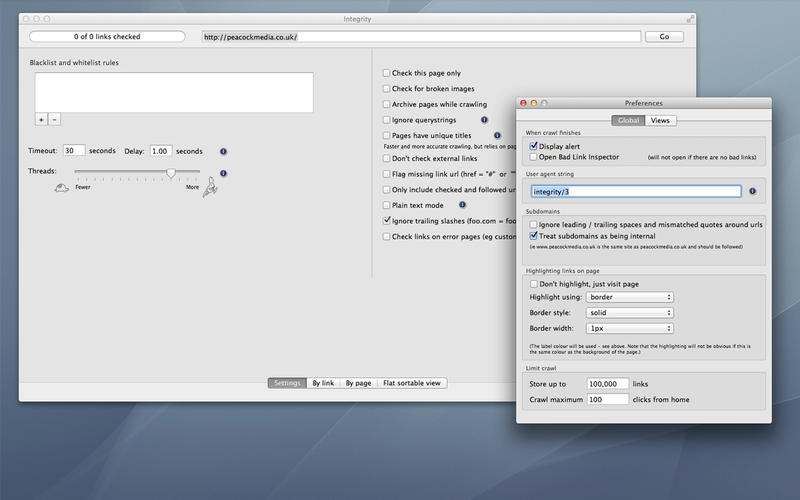Click info icon next to user agent field
This screenshot has width=800, height=500.
[x=752, y=191]
